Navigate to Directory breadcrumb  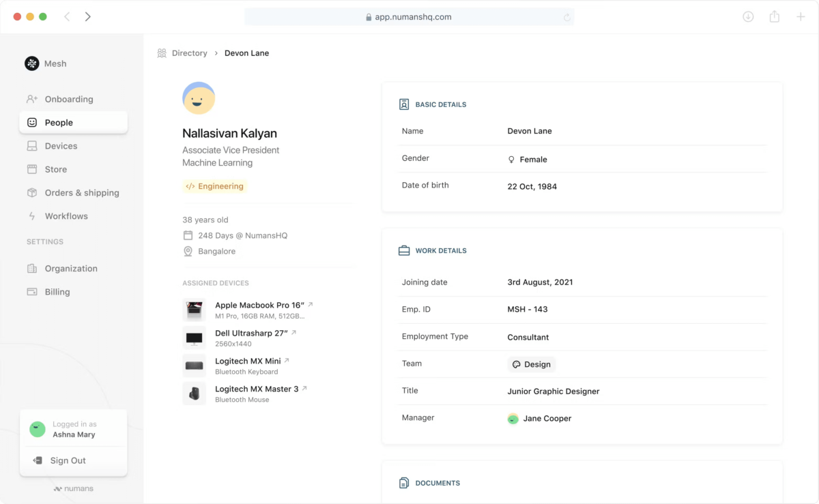coord(189,53)
